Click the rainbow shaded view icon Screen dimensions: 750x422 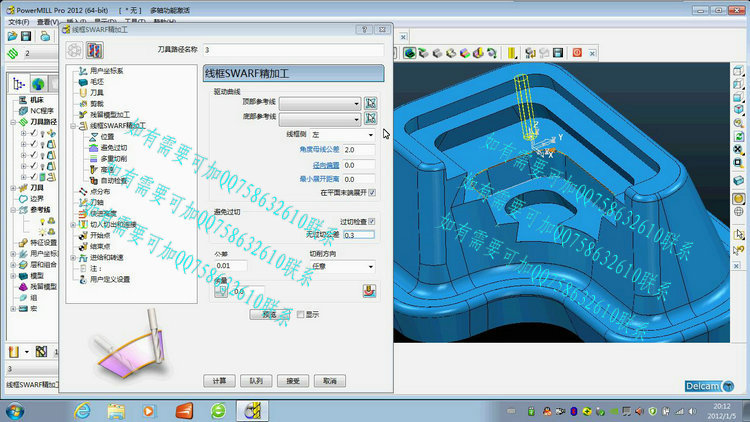[464, 53]
